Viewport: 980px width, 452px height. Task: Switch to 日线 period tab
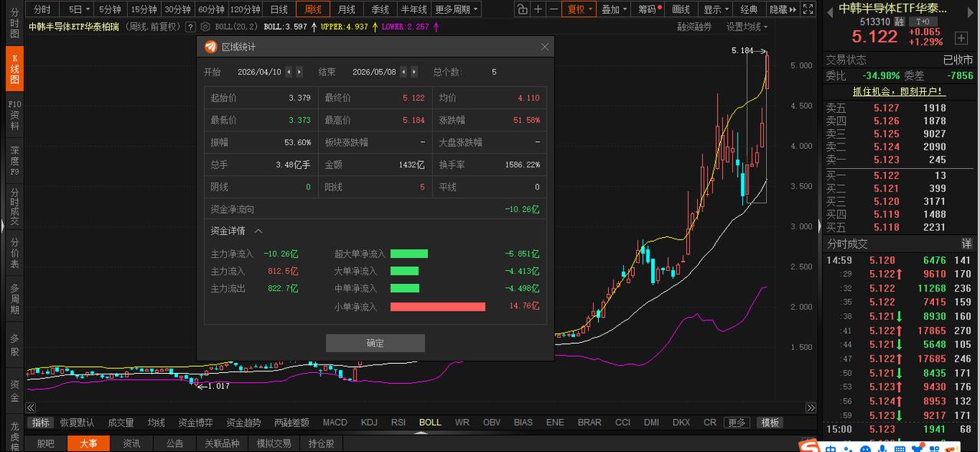pos(279,9)
